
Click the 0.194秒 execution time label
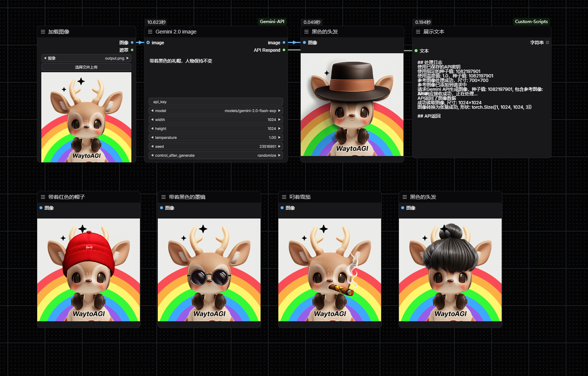(x=423, y=22)
